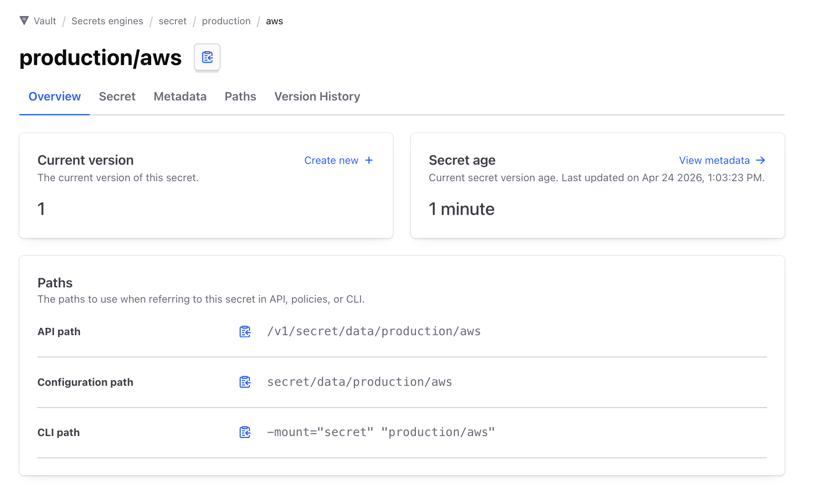The width and height of the screenshot is (827, 504).
Task: Open the production breadcrumb link
Action: 226,21
